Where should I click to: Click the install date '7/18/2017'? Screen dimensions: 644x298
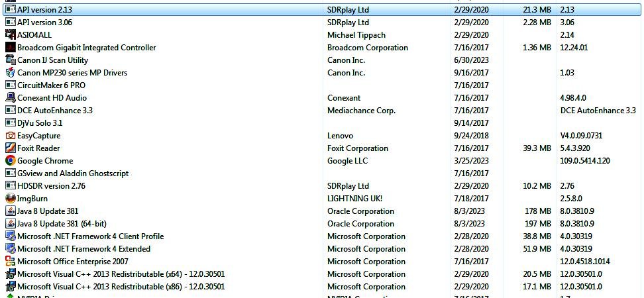tap(472, 198)
